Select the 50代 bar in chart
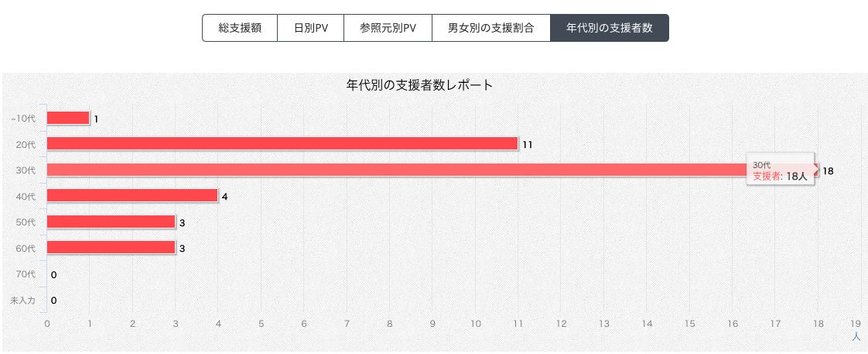868x354 pixels. tap(111, 222)
